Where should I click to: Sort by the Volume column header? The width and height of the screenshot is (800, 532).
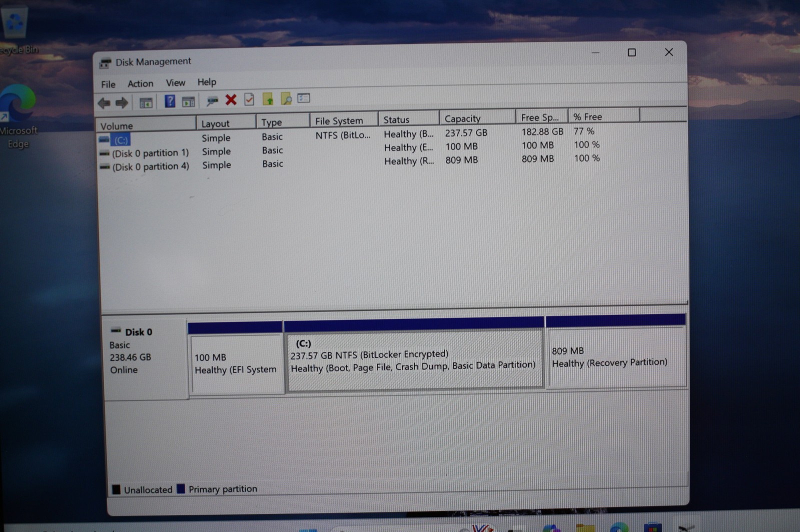click(146, 125)
